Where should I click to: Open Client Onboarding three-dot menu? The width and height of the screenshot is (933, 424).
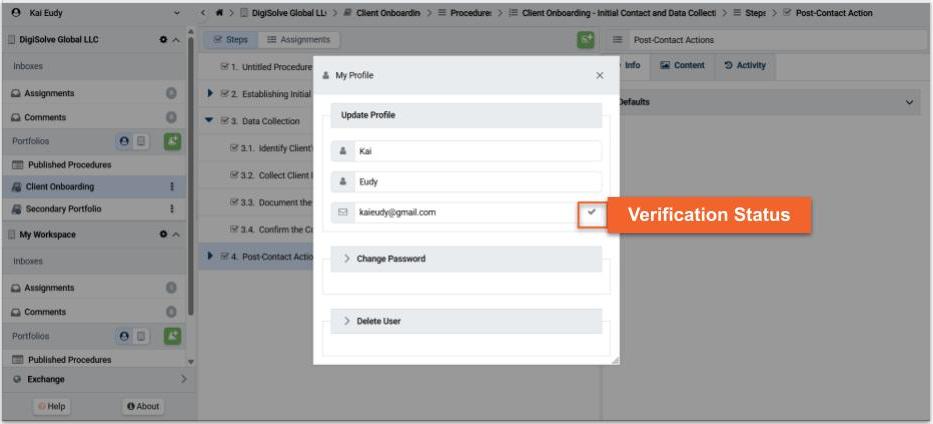(172, 187)
